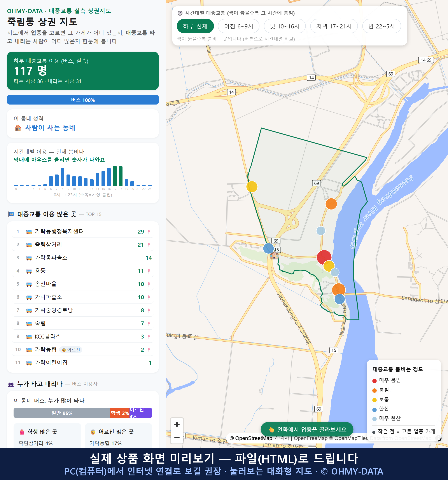Click the 죽림삼거리 stop row
The image size is (448, 480).
[83, 244]
